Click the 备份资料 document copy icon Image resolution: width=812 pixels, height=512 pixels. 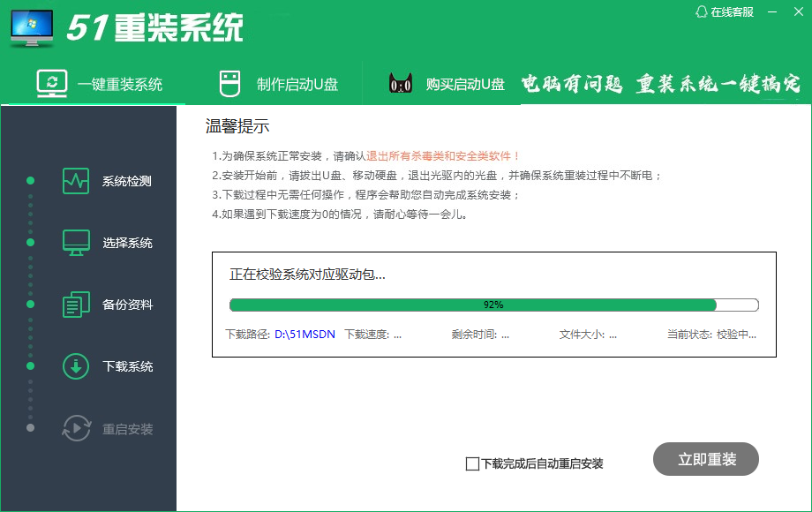[76, 305]
